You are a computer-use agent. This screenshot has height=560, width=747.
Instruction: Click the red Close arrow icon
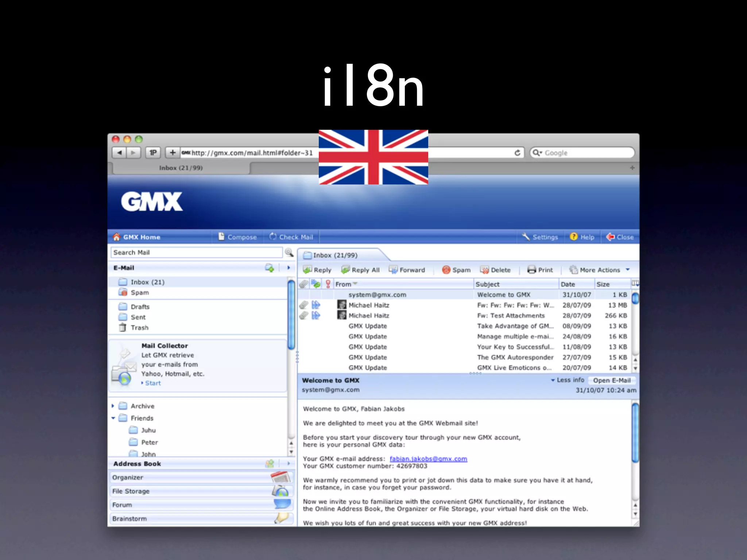point(610,237)
